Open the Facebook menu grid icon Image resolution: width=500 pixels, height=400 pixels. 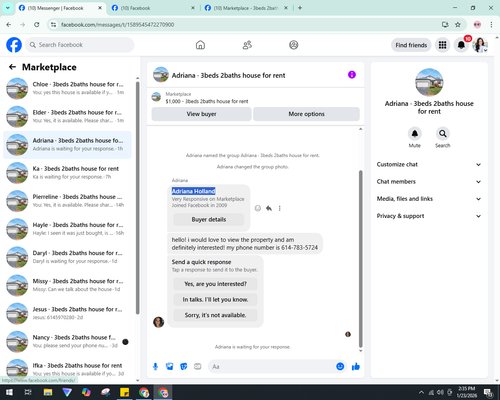tap(442, 45)
